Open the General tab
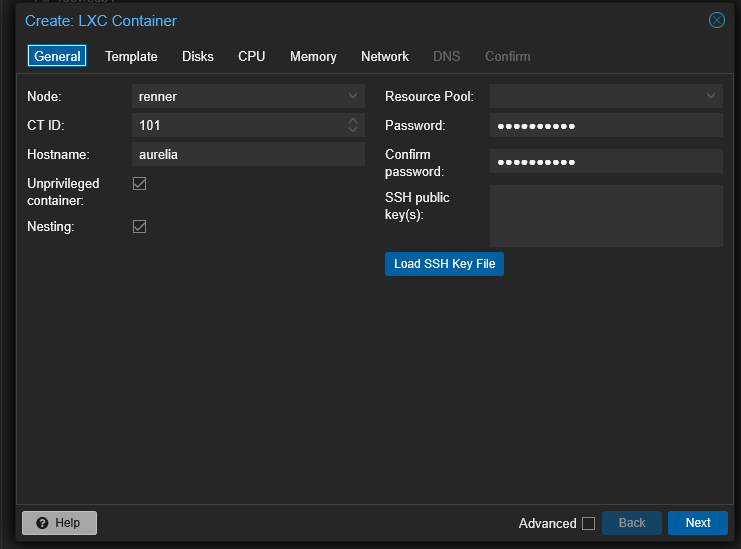The height and width of the screenshot is (549, 741). click(x=57, y=56)
